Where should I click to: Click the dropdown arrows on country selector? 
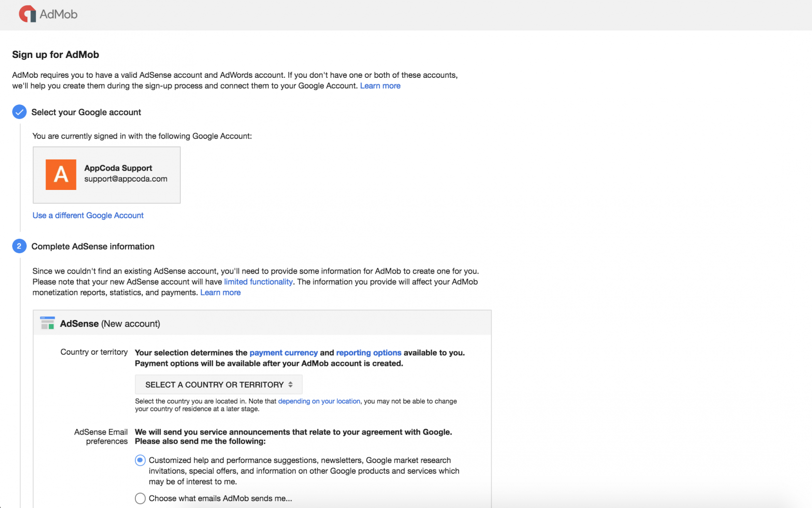tap(291, 384)
